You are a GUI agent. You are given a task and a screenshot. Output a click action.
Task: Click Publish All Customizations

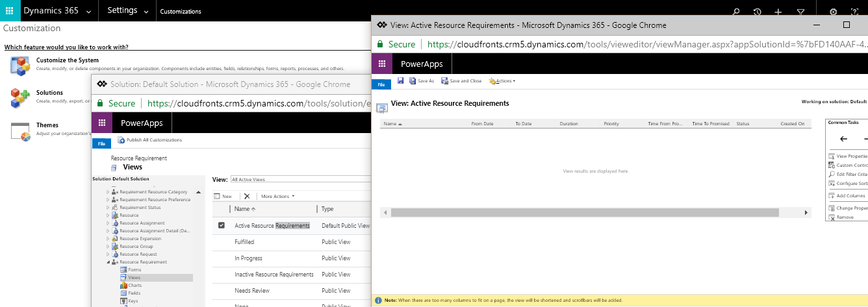click(150, 140)
